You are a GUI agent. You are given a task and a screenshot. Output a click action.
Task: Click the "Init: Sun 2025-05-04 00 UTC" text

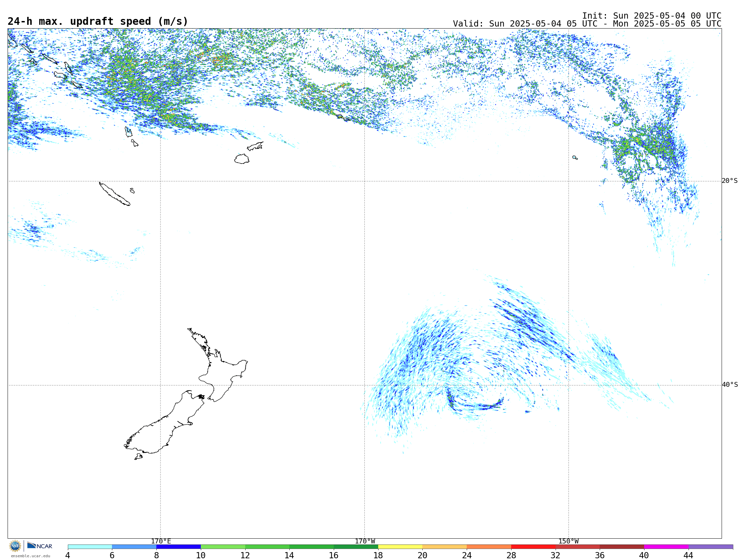tap(652, 16)
